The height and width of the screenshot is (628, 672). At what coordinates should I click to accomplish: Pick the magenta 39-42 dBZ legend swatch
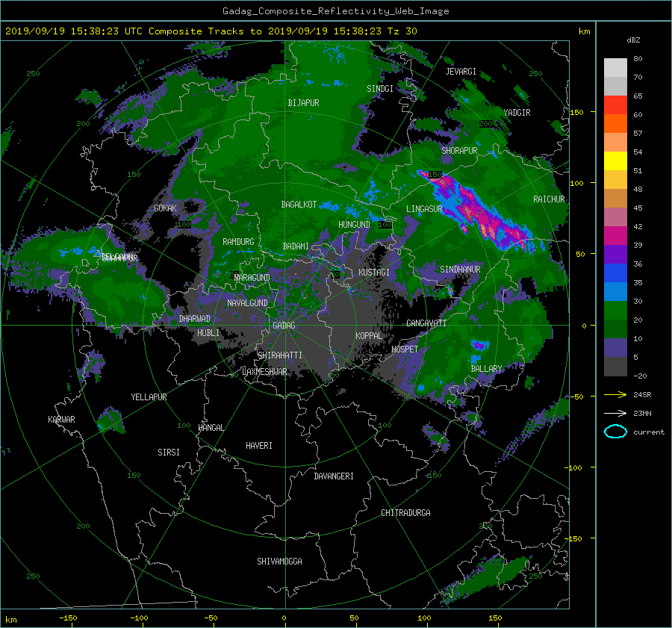(615, 236)
